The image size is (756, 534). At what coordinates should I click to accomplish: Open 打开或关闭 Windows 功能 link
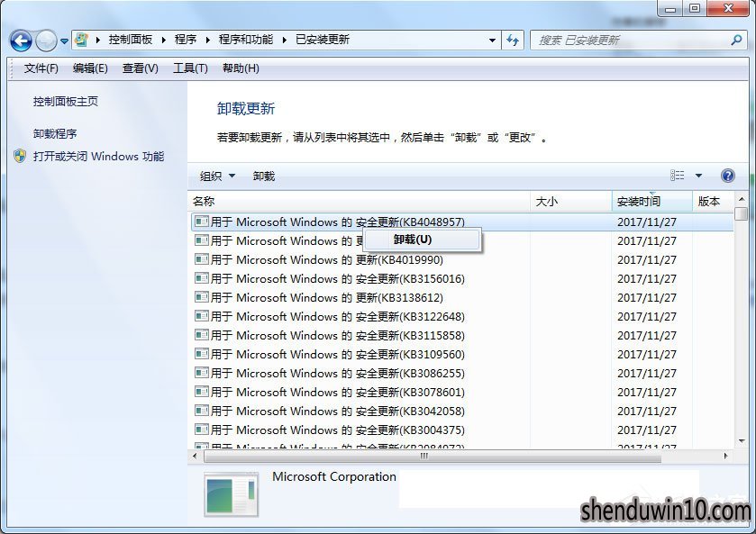click(98, 156)
